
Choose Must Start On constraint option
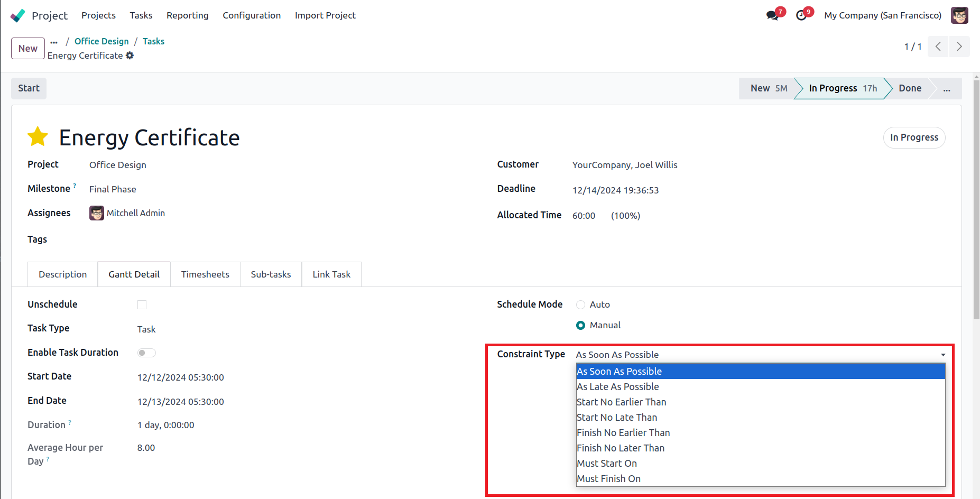(607, 463)
